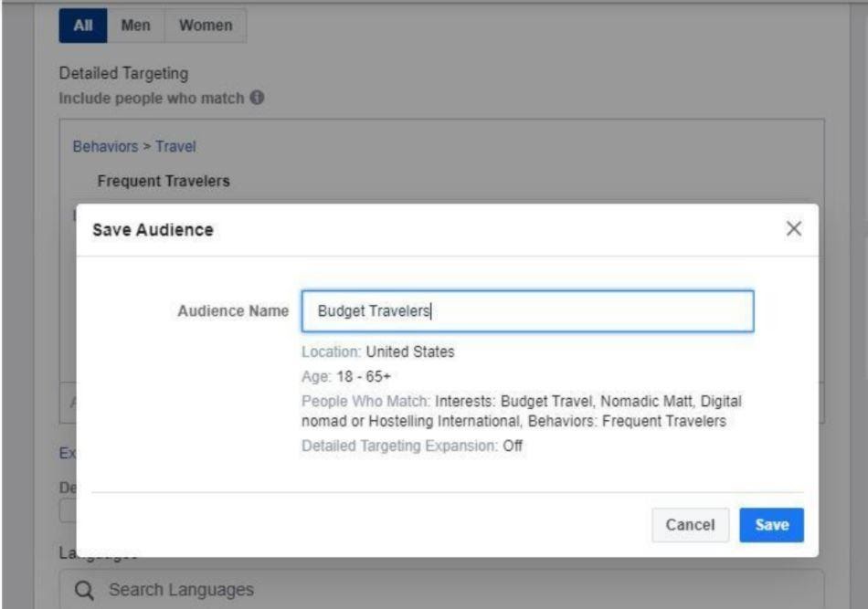The height and width of the screenshot is (609, 868).
Task: Click the Age: 18 - 65+ summary line
Action: (346, 376)
